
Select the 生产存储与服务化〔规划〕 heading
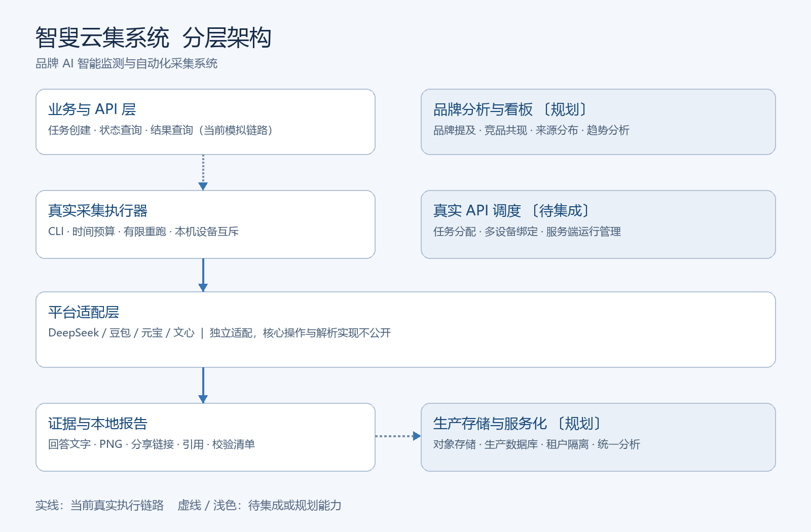click(518, 424)
